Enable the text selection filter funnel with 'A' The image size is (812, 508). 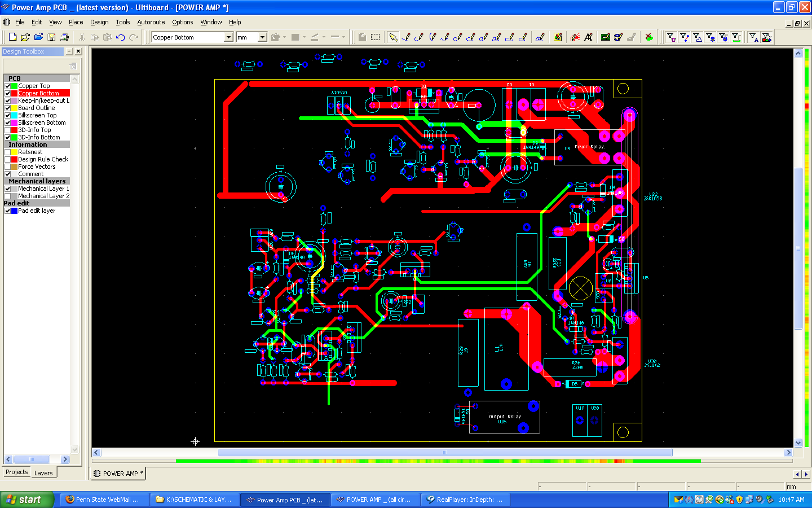[x=753, y=37]
